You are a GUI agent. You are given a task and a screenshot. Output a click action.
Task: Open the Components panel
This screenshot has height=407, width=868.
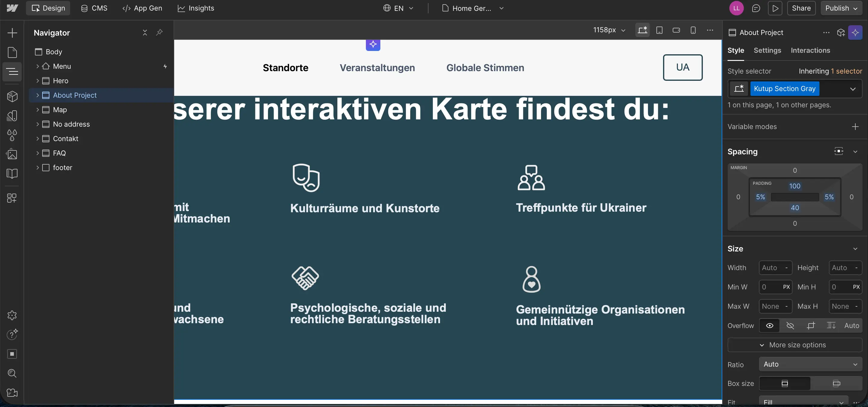pyautogui.click(x=12, y=96)
